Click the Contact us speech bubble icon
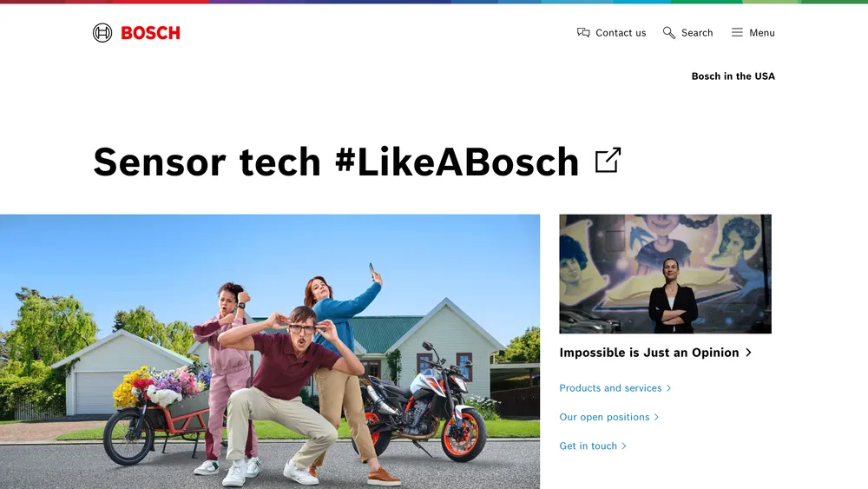The image size is (868, 489). point(583,33)
